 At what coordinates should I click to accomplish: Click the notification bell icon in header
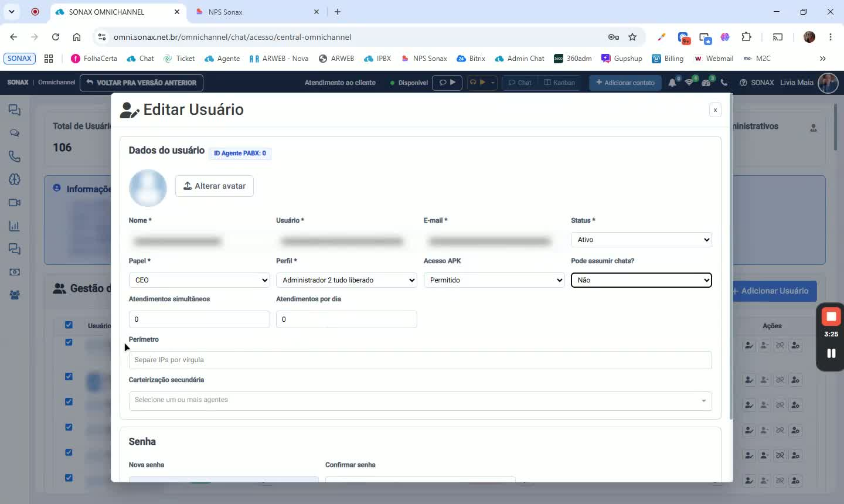click(672, 83)
